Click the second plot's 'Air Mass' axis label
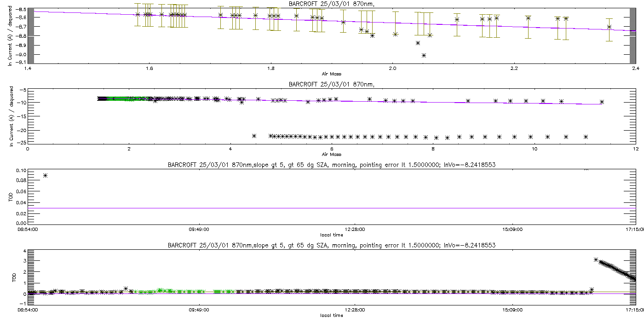The width and height of the screenshot is (644, 322). [331, 154]
